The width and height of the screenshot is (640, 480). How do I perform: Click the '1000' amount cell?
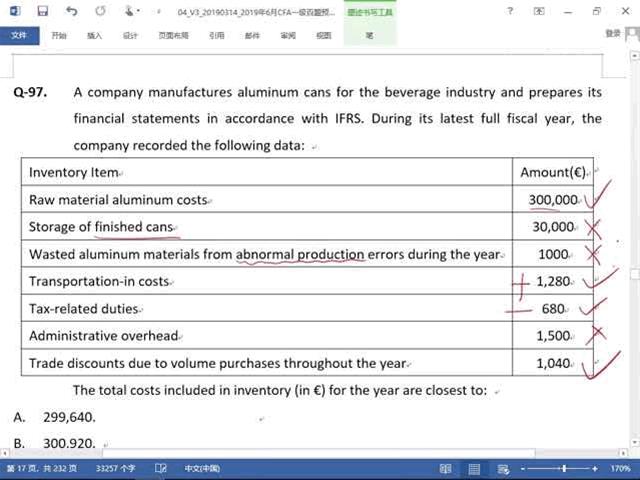tap(553, 254)
